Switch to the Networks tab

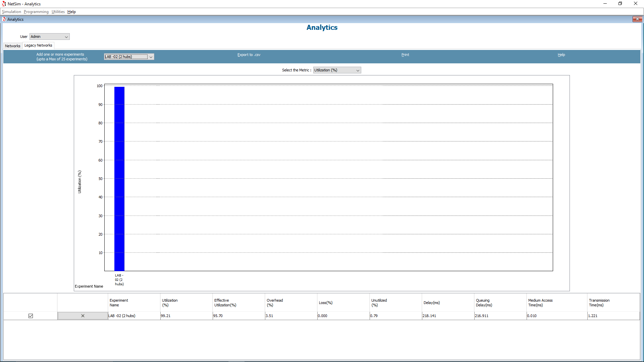(13, 46)
